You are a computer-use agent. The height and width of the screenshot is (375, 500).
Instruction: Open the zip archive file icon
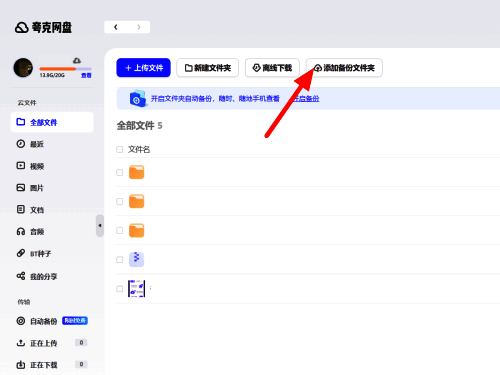coord(137,259)
